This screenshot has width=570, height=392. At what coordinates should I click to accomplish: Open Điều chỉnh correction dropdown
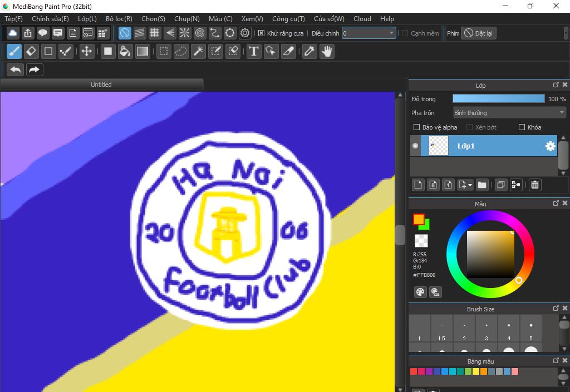pos(369,33)
